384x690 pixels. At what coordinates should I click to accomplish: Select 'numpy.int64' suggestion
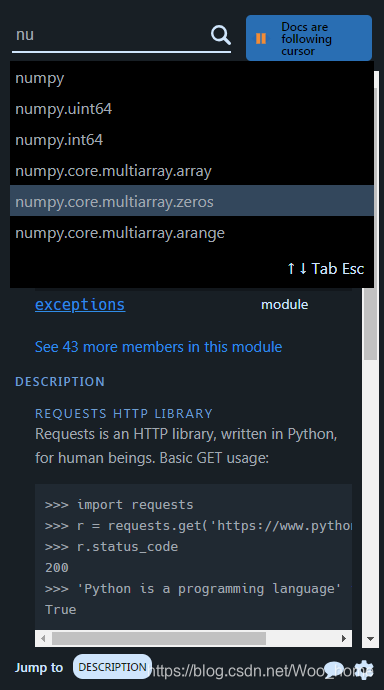192,139
